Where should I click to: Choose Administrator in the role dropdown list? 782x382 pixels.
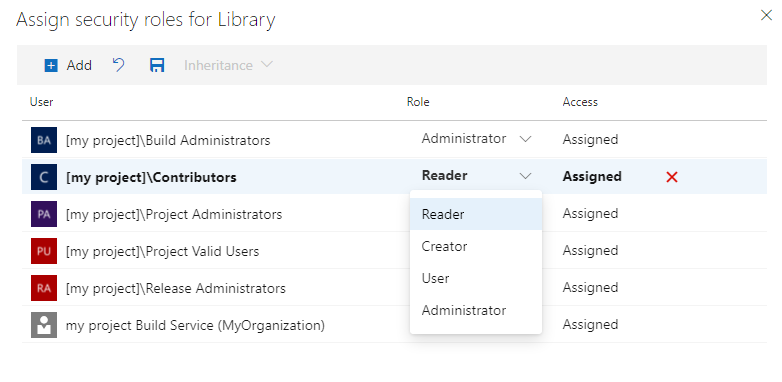click(x=476, y=310)
